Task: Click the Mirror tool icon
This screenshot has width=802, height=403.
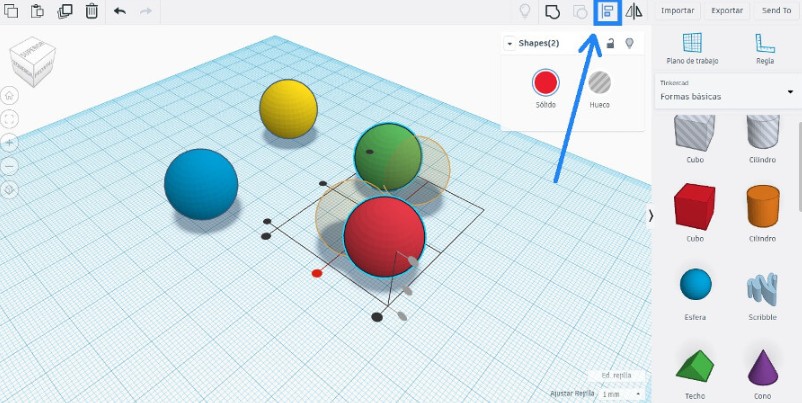Action: click(633, 12)
